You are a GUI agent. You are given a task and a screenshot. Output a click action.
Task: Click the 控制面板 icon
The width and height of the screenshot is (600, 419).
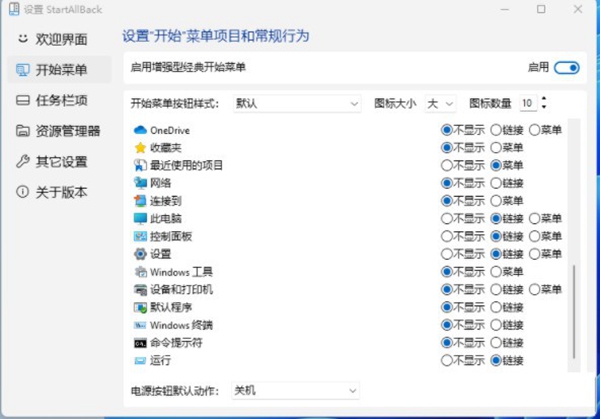(140, 236)
